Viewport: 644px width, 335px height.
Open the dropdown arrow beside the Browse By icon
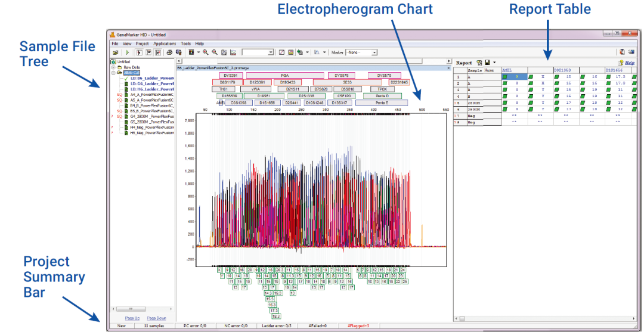point(307,52)
